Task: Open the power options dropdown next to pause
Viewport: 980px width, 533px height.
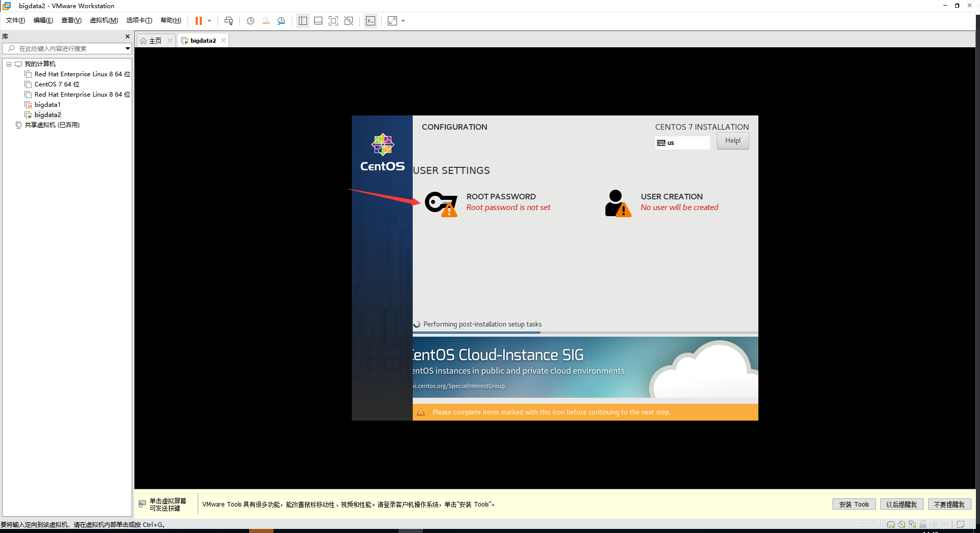Action: pos(209,21)
